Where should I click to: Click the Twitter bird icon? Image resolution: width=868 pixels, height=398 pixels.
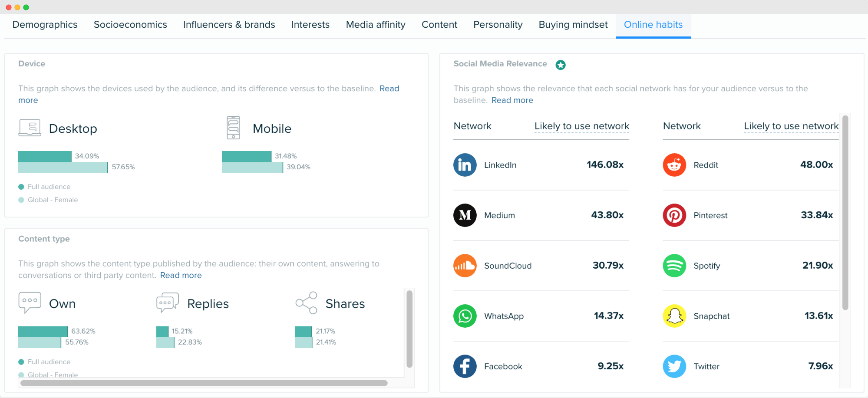click(x=674, y=366)
